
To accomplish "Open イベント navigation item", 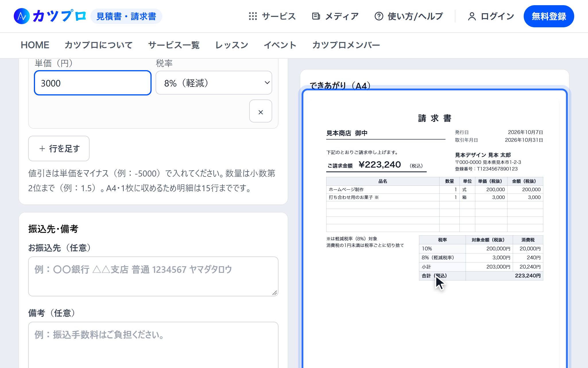I will tap(280, 45).
